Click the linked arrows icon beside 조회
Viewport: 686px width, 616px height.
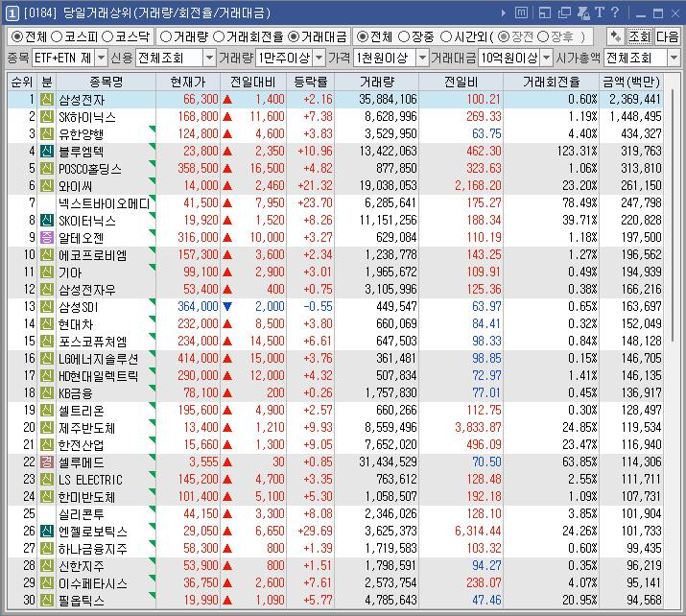[x=616, y=36]
